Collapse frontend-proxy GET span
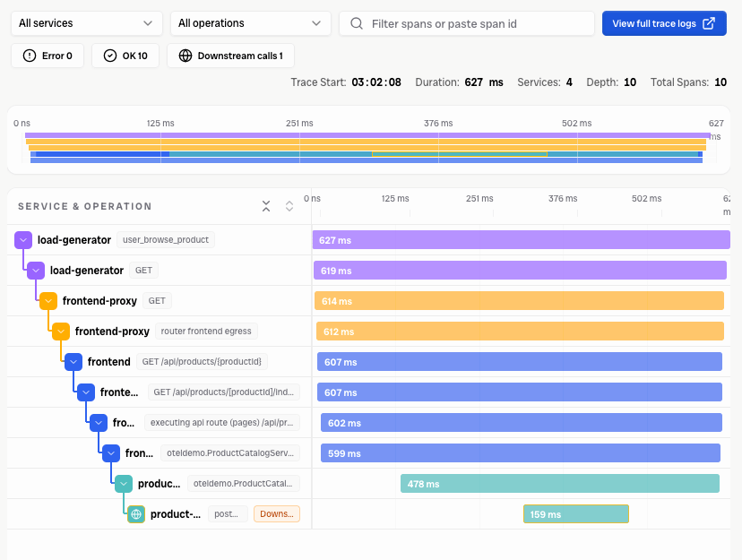 click(48, 301)
